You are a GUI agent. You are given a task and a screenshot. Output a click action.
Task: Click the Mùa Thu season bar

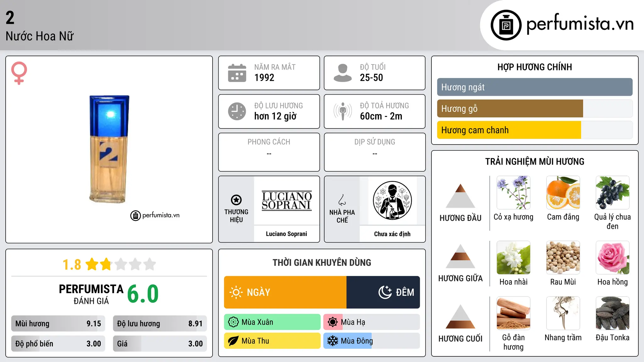click(272, 341)
